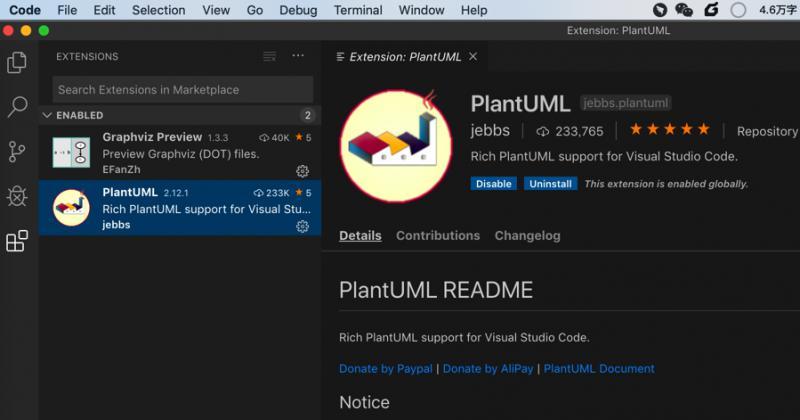This screenshot has height=420, width=800.
Task: Switch to the Changelog tab
Action: [x=527, y=236]
